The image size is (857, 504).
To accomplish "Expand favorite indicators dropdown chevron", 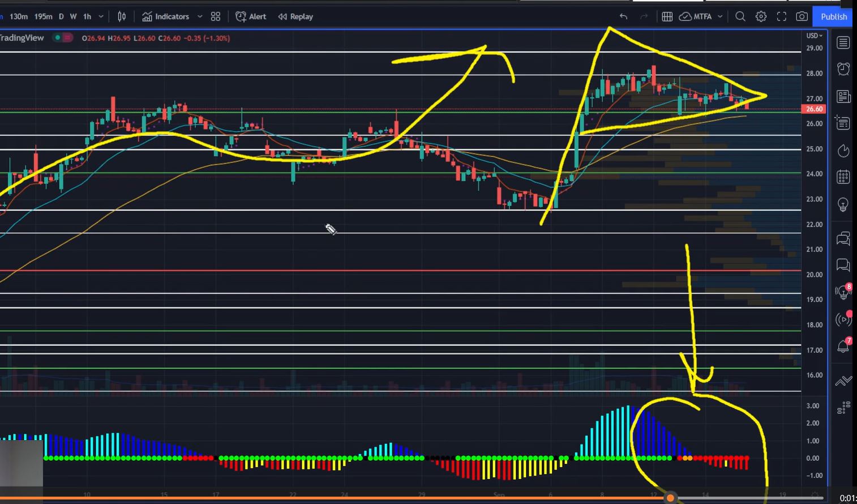I will pyautogui.click(x=200, y=16).
